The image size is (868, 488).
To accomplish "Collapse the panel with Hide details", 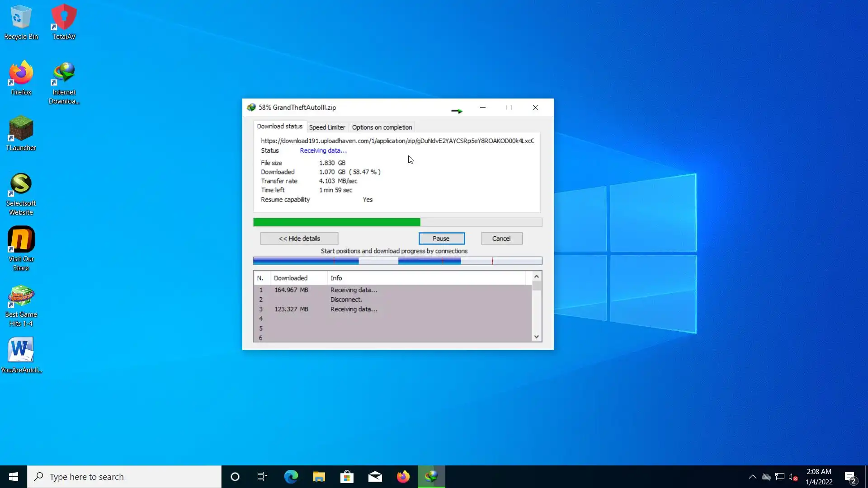I will coord(299,239).
